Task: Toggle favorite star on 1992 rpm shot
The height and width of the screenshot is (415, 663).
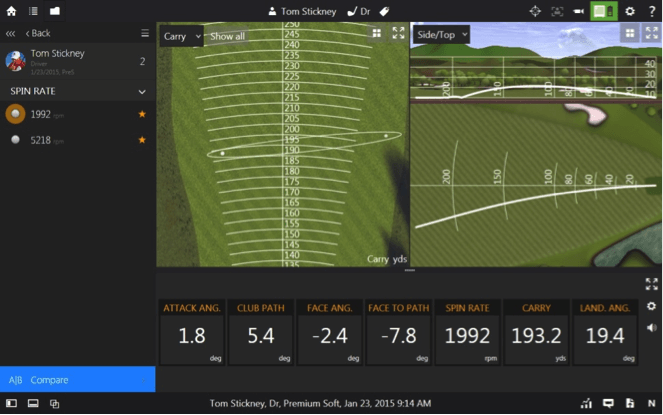Action: pos(142,115)
